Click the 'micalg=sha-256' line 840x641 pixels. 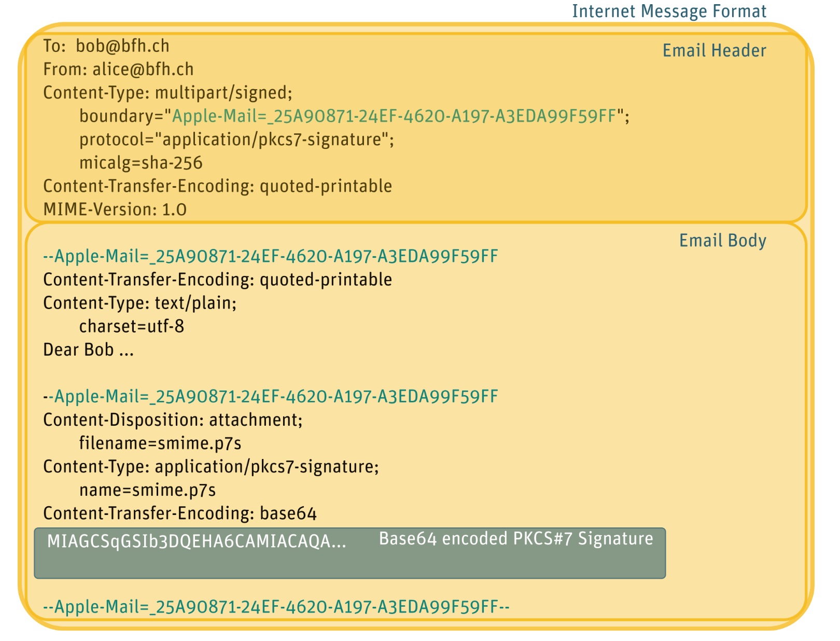pos(141,163)
